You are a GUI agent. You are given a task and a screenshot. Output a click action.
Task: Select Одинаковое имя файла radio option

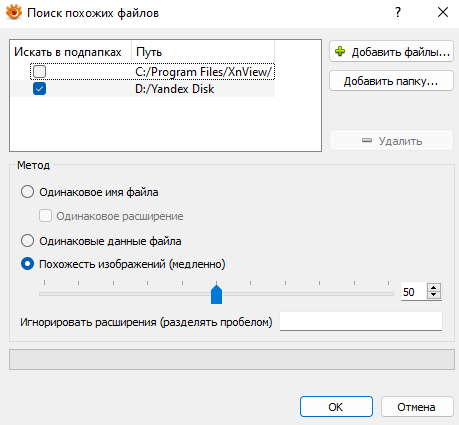tap(27, 192)
